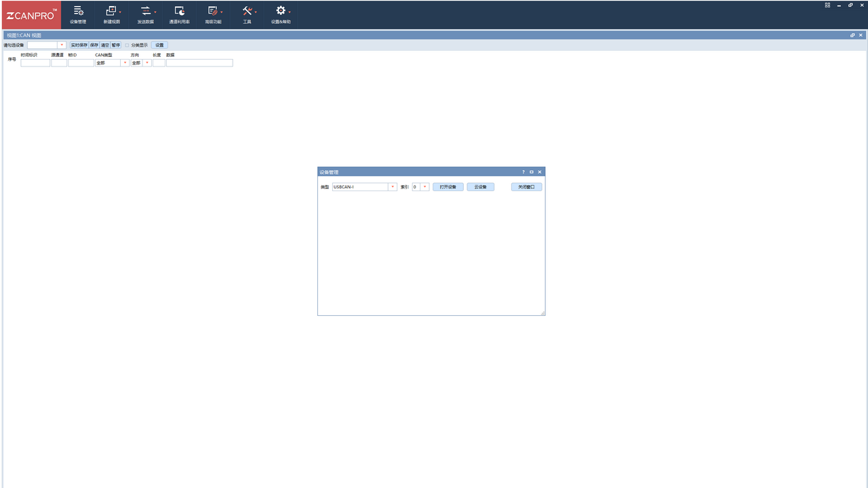This screenshot has width=868, height=488.
Task: Click the 清空 clear button
Action: click(x=105, y=45)
